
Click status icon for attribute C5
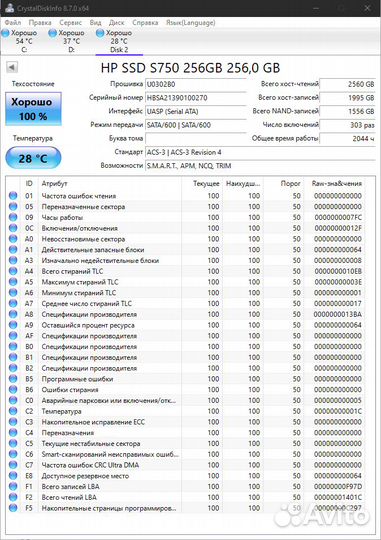(x=13, y=443)
